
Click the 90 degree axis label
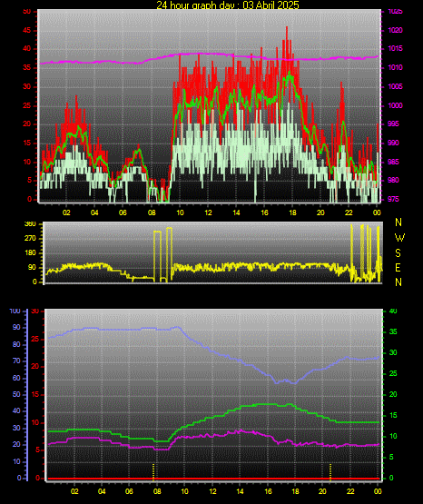32,268
